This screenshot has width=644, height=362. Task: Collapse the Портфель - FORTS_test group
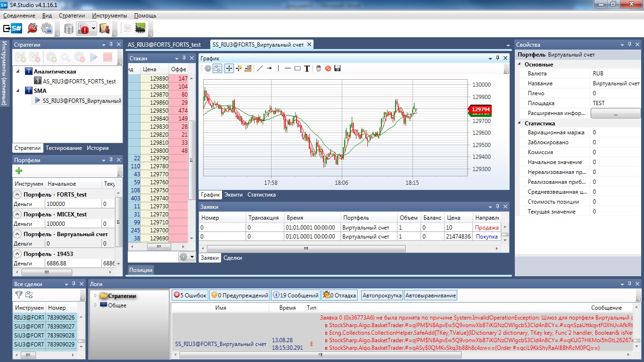(x=17, y=194)
